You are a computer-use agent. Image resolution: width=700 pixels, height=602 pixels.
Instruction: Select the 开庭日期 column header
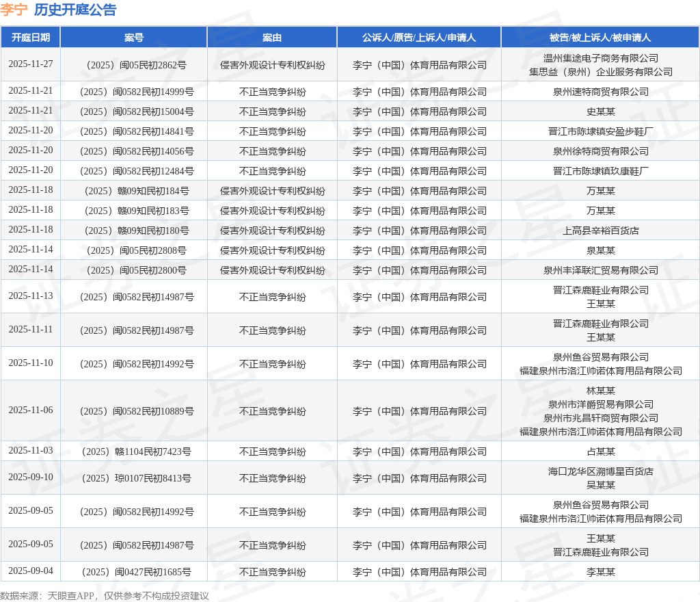(x=30, y=38)
